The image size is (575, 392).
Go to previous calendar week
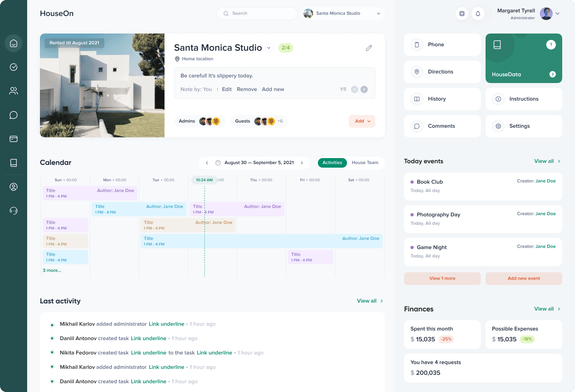click(207, 163)
